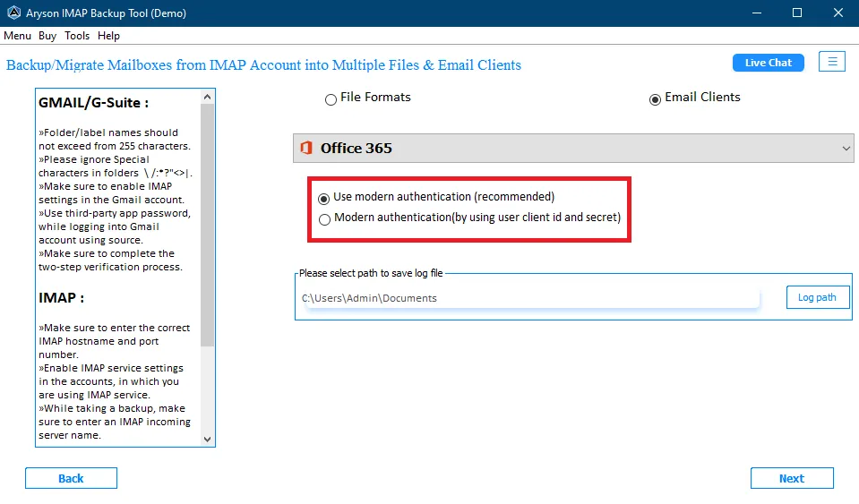
Task: Click the instructions panel scrollbar thumb
Action: pyautogui.click(x=207, y=225)
